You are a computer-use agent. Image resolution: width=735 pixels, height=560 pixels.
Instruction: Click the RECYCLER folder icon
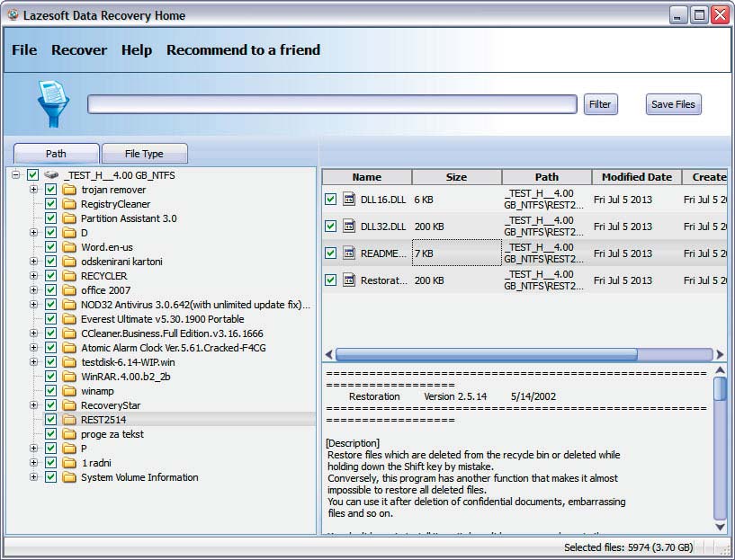point(69,276)
